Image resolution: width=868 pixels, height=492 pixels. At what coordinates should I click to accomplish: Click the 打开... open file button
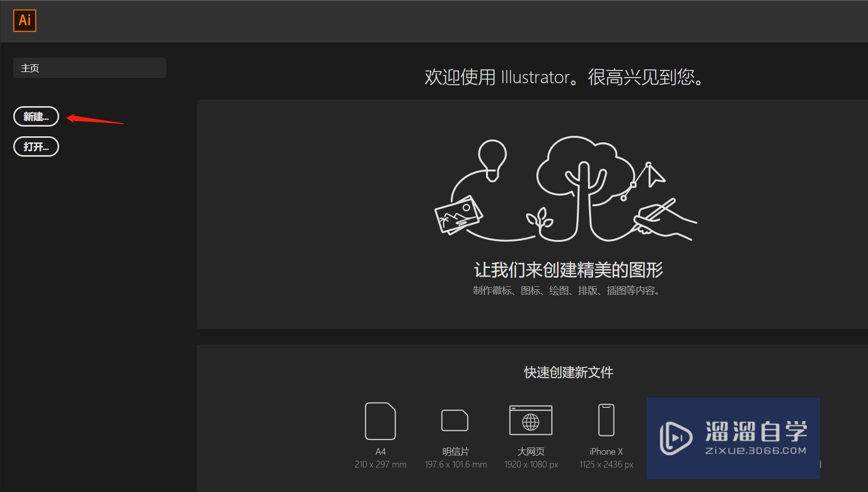tap(36, 146)
